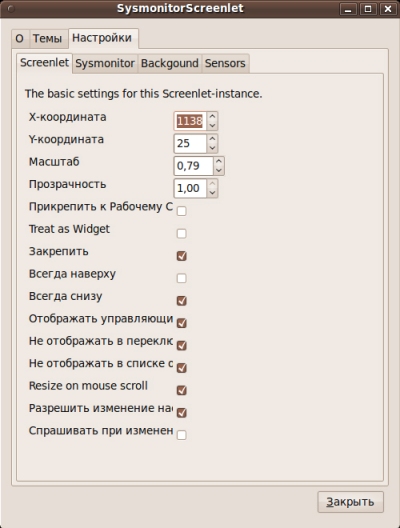The width and height of the screenshot is (400, 528).
Task: Decrease Y-координата spinner value
Action: tap(212, 147)
